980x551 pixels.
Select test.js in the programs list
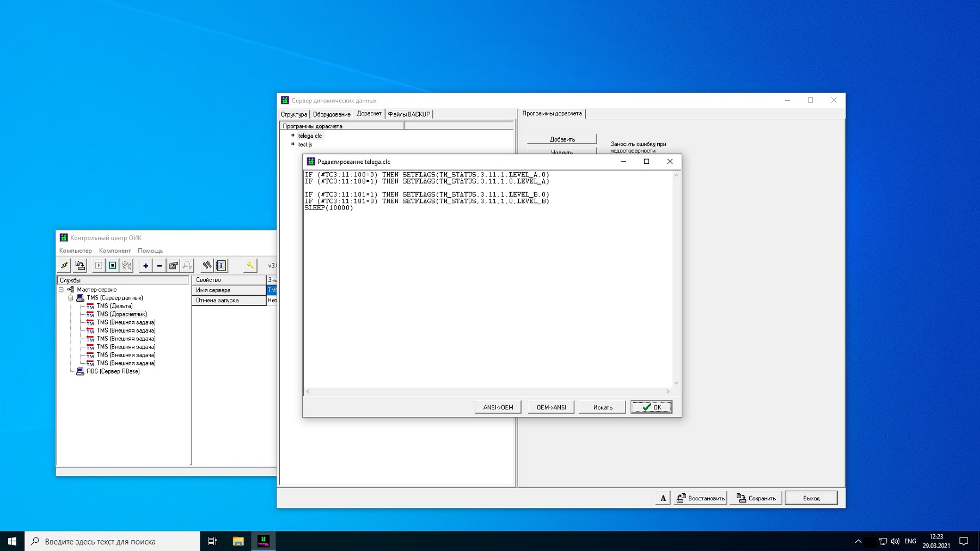(305, 145)
